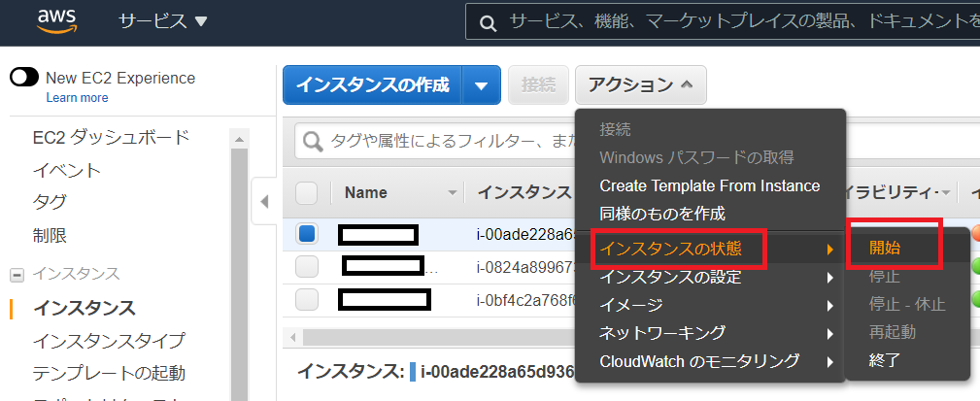Open CloudWatch のモニタリング submenu
This screenshot has height=401, width=980.
pos(711,360)
